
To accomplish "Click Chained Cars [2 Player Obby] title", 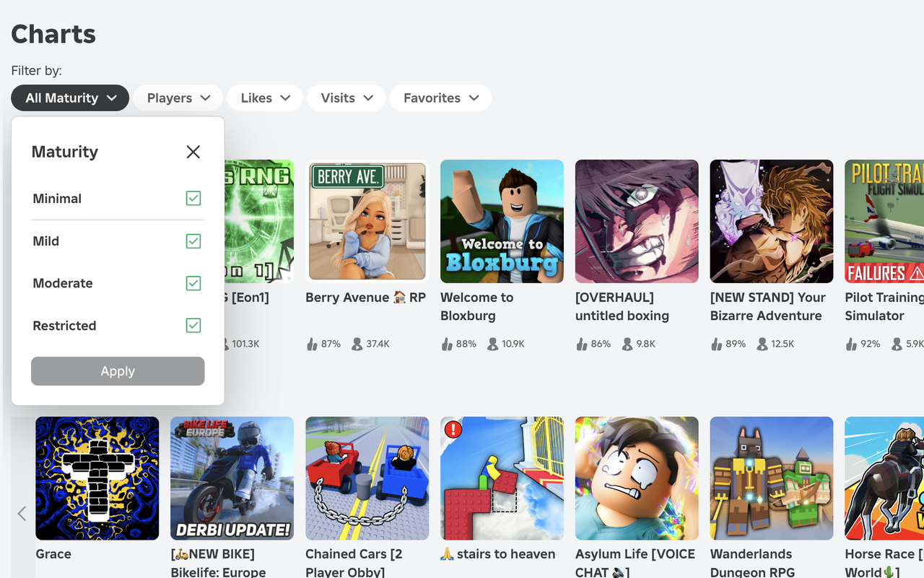I will coord(354,563).
